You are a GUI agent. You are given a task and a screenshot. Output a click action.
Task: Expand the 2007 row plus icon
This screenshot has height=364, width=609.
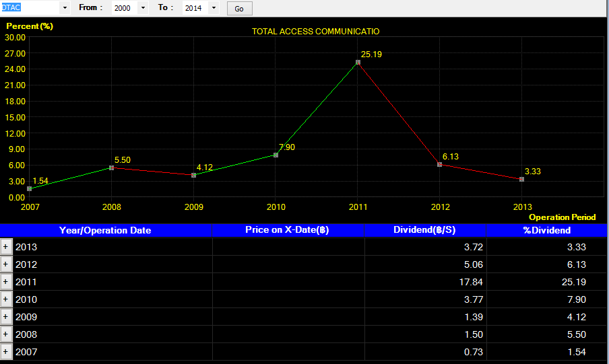tap(6, 352)
